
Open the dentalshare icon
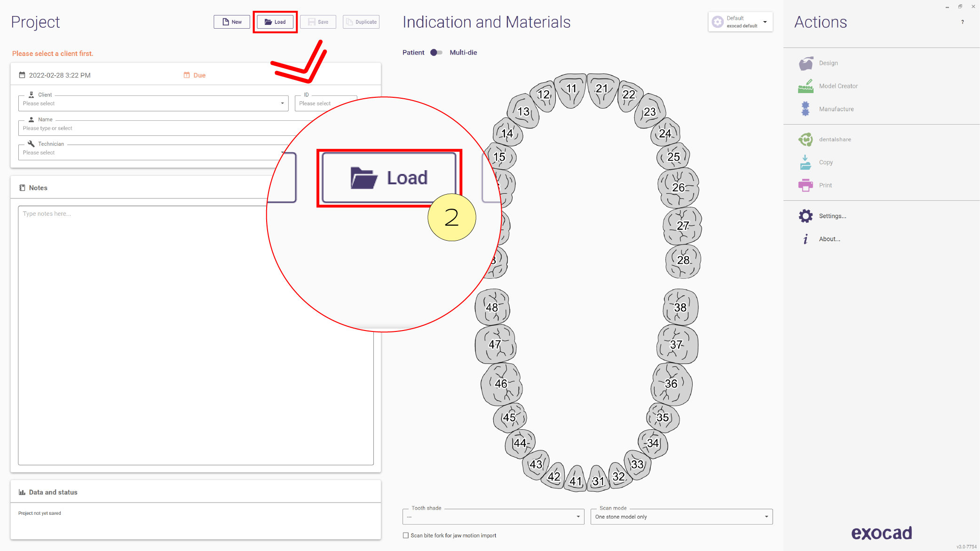point(806,139)
